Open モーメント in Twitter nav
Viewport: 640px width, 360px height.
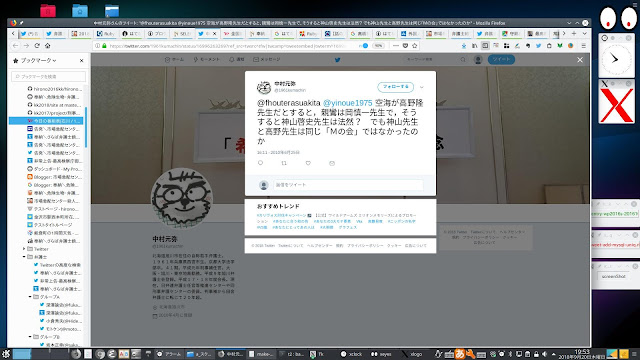point(207,60)
